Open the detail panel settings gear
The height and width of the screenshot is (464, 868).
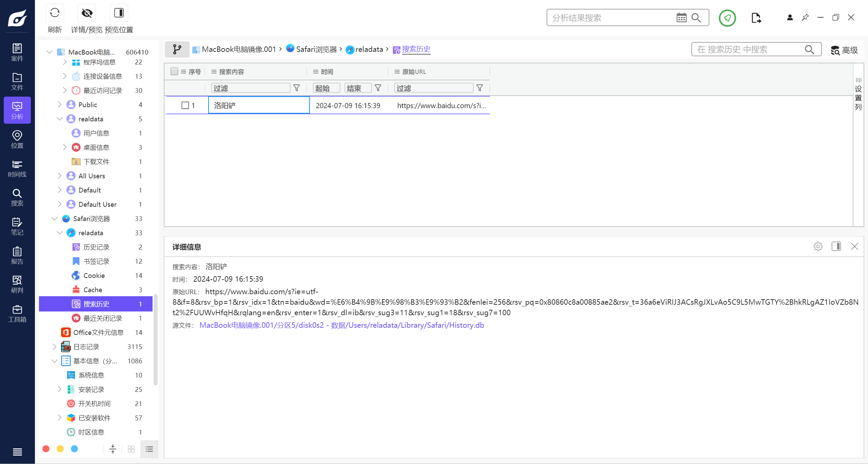pos(818,246)
